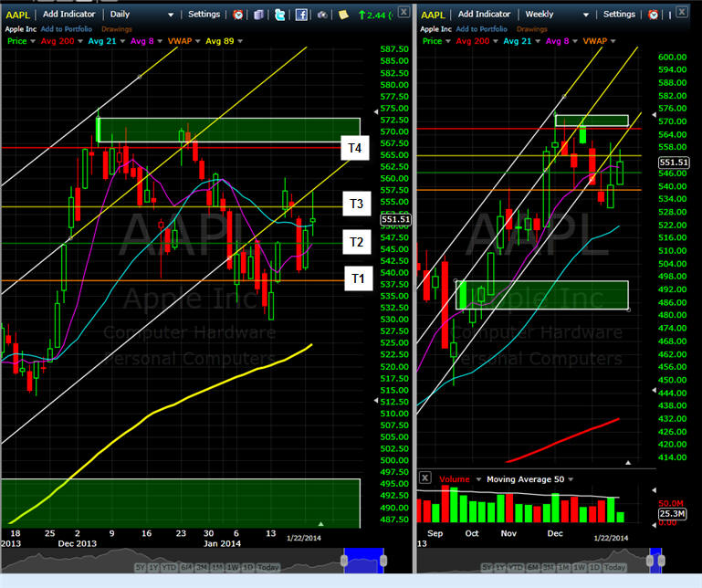Expand Avg 21 options in Daily chart
Screen dimensions: 702x588
[122, 41]
